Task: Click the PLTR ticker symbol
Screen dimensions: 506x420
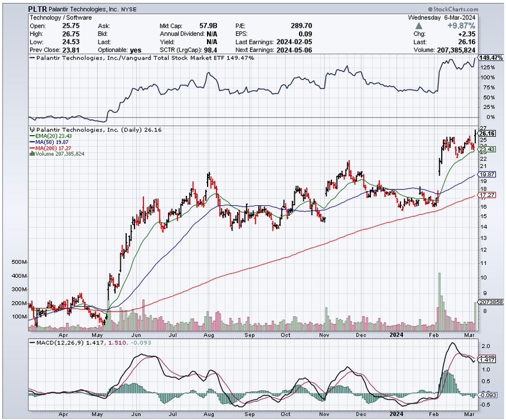Action: 38,10
